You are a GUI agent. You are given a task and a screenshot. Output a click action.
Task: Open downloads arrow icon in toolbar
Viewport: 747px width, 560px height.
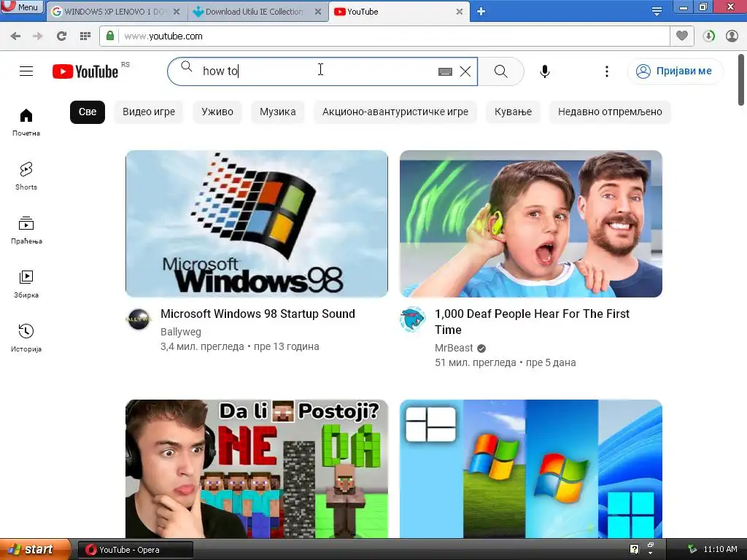pyautogui.click(x=709, y=36)
